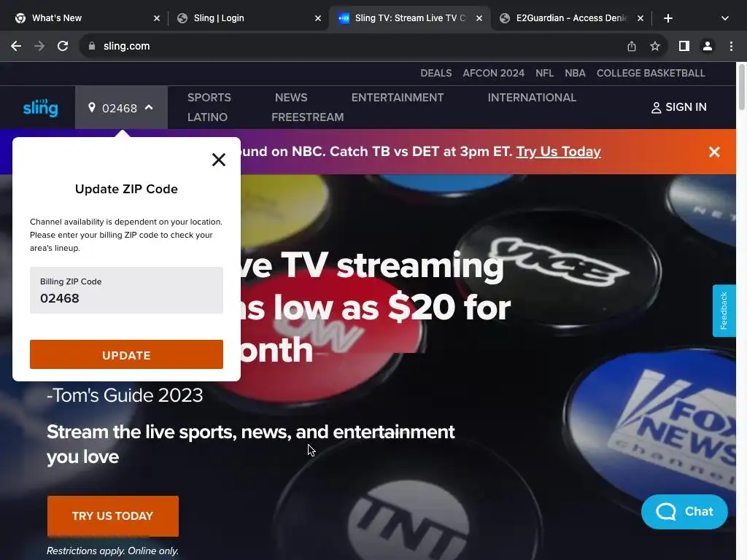Open SPORTS menu

pyautogui.click(x=209, y=98)
